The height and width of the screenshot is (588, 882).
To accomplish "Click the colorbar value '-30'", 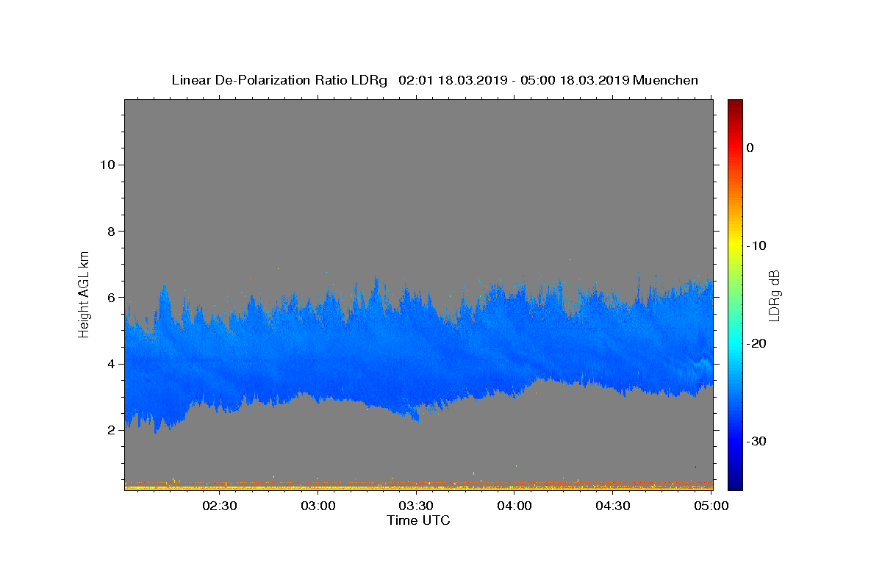I will (757, 441).
